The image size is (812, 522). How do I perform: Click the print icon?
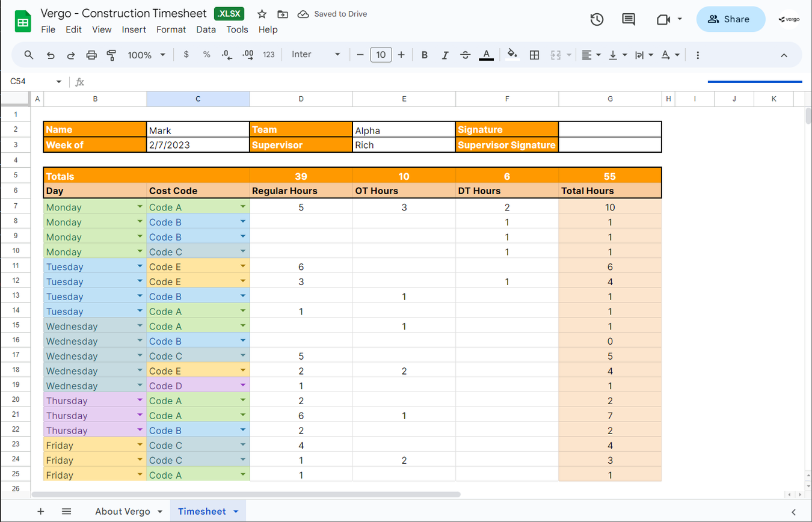pyautogui.click(x=91, y=55)
